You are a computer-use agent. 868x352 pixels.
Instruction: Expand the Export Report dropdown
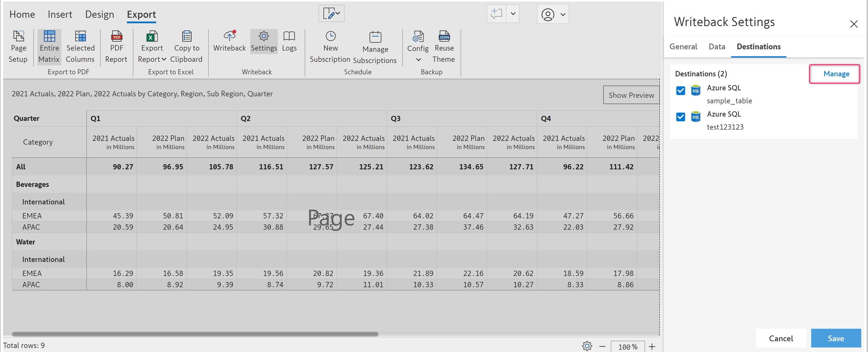click(152, 59)
